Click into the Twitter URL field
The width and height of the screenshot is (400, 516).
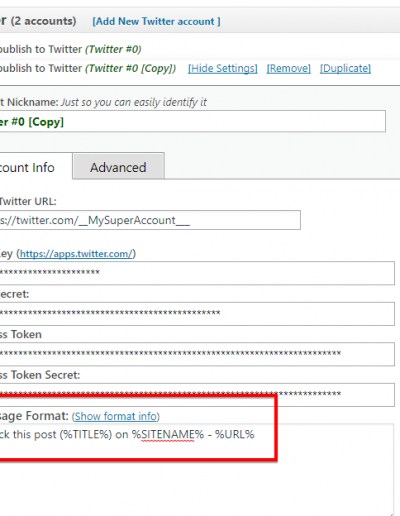point(150,220)
